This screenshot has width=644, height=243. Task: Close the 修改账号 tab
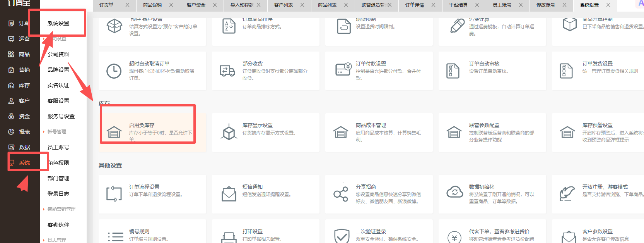coord(565,5)
